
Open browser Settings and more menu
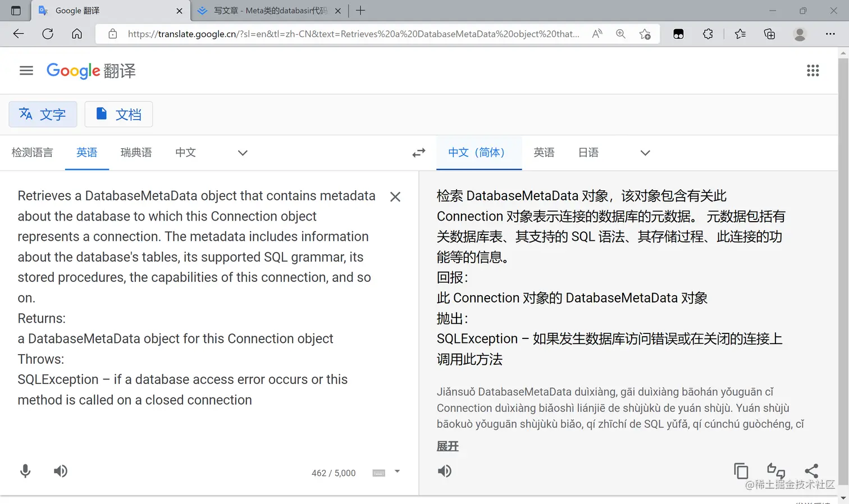coord(830,34)
